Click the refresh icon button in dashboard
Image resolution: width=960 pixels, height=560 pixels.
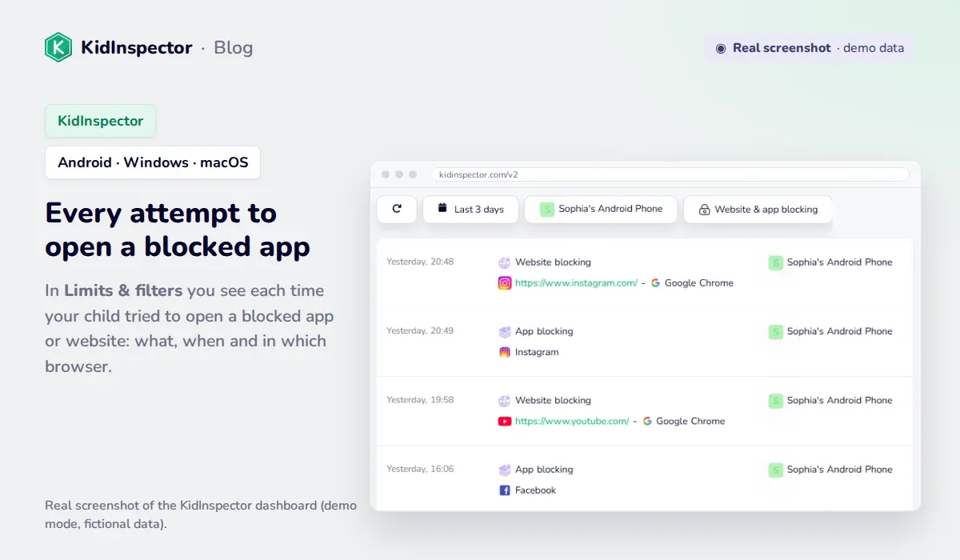point(397,209)
